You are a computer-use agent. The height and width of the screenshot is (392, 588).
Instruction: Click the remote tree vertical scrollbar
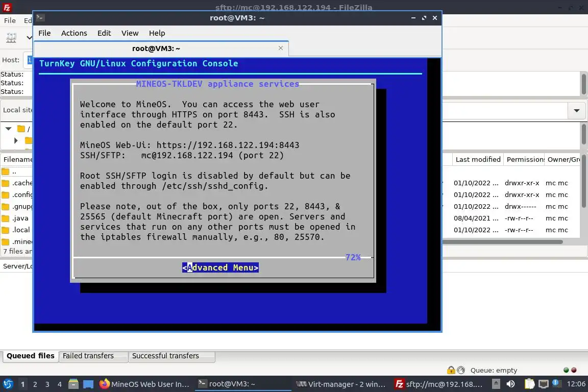click(584, 134)
